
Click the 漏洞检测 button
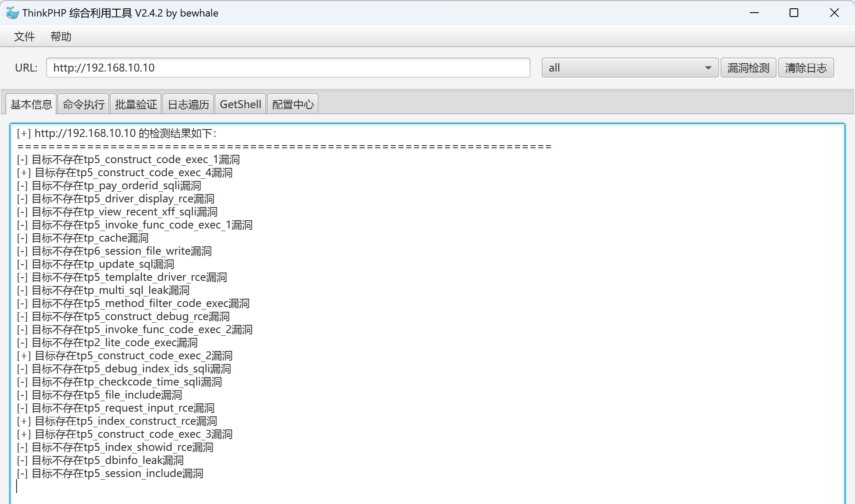(x=748, y=68)
